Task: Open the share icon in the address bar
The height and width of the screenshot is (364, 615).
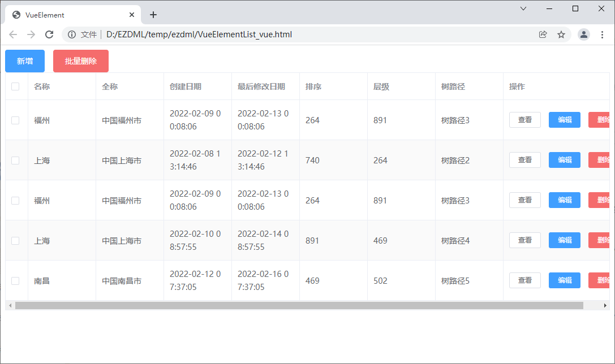Action: point(543,34)
